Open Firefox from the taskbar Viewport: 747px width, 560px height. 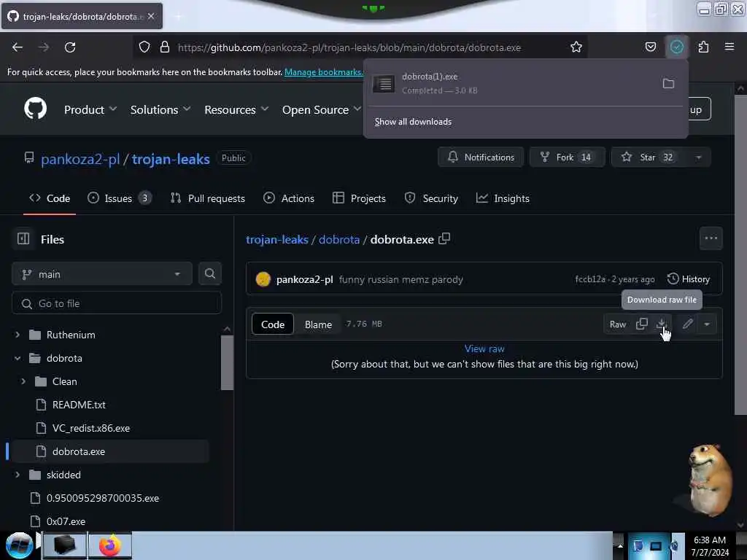pos(109,545)
